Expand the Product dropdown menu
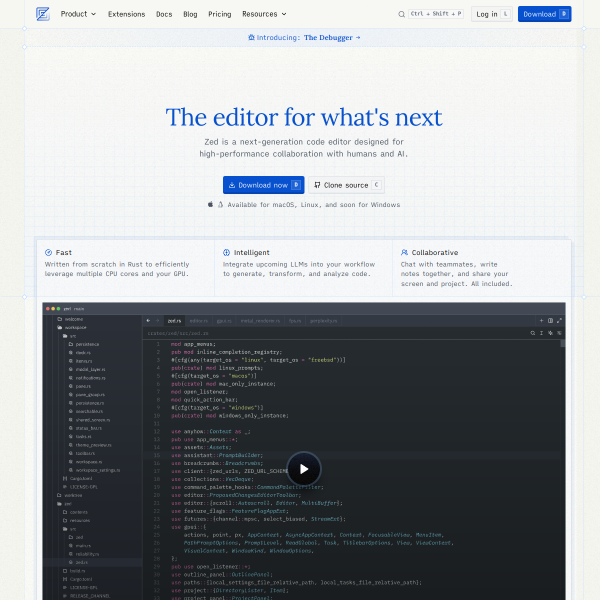The width and height of the screenshot is (600, 600). point(78,14)
